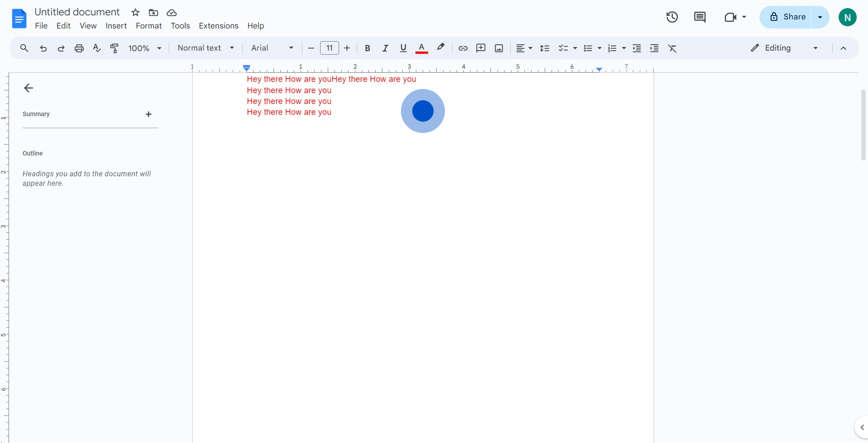
Task: Open the Arial font dropdown
Action: pos(273,48)
